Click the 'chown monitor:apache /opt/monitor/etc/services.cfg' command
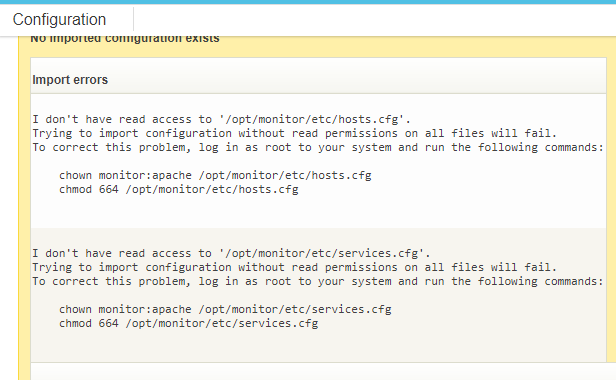The height and width of the screenshot is (380, 616). (x=225, y=309)
